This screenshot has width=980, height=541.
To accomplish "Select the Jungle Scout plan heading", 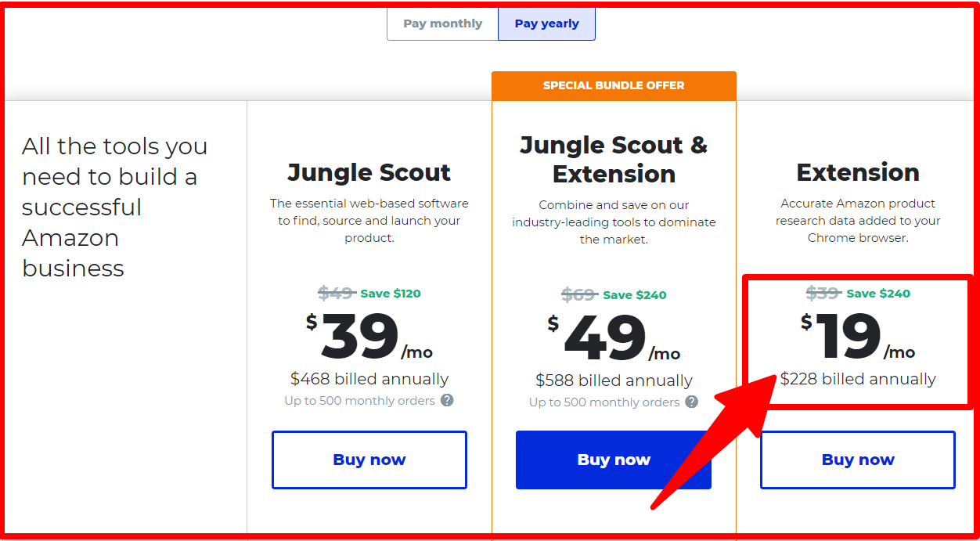I will (369, 172).
